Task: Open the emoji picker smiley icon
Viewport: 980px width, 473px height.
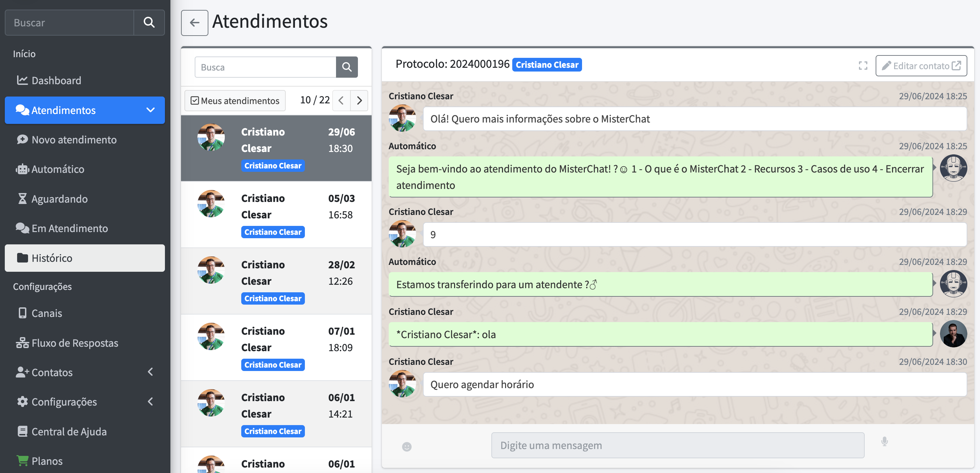Action: click(407, 446)
